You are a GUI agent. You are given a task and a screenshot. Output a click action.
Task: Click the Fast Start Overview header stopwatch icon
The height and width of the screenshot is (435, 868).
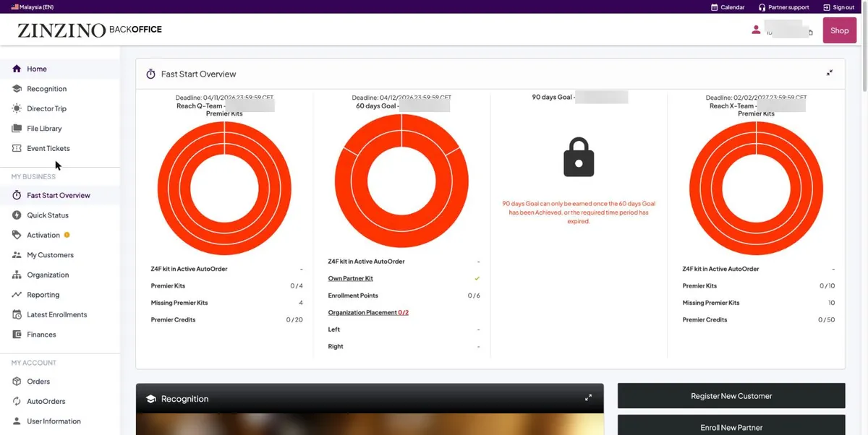coord(150,74)
